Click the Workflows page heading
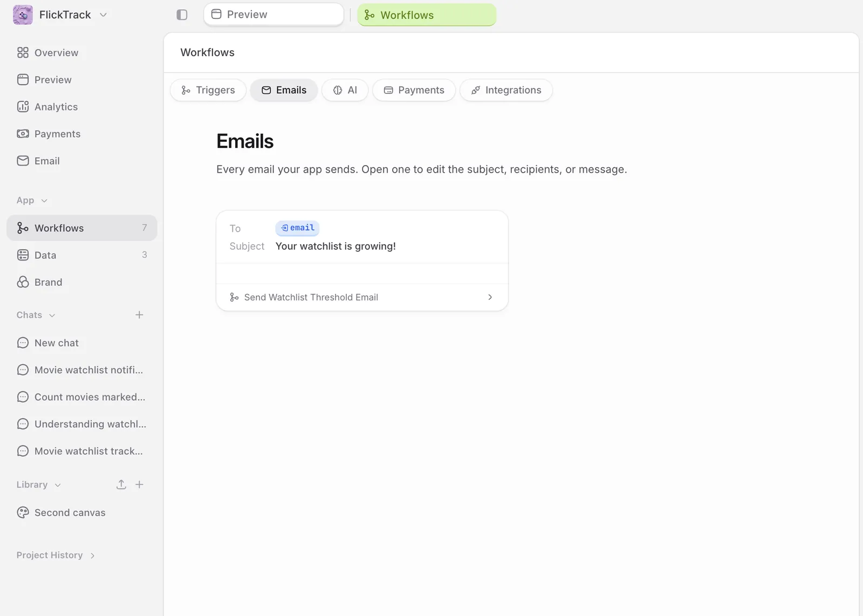This screenshot has height=616, width=863. point(208,52)
